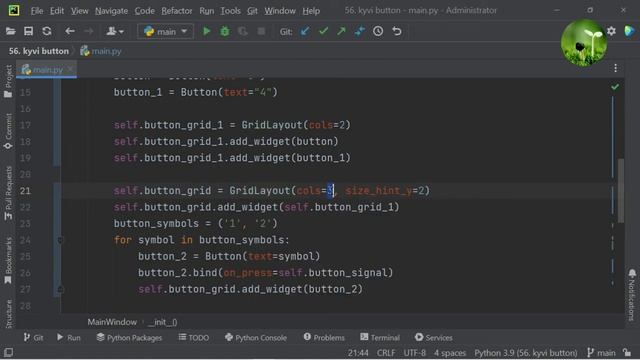Viewport: 640px width, 360px height.
Task: Open the Git tool window button
Action: [x=33, y=338]
